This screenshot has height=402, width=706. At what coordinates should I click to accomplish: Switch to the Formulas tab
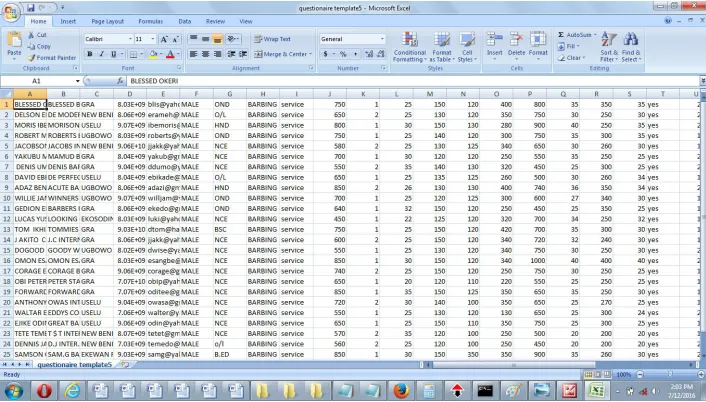coord(150,21)
